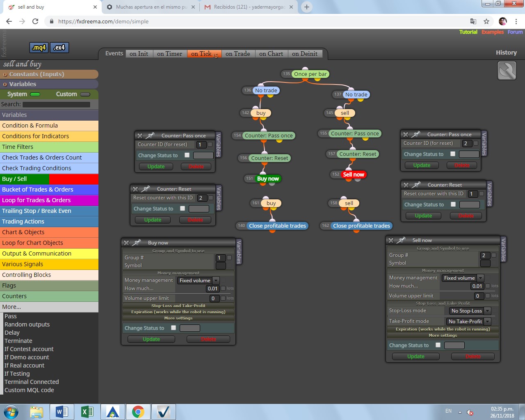Viewport: 525px width, 420px height.
Task: Select the Buy / Sell block category
Action: (x=49, y=179)
